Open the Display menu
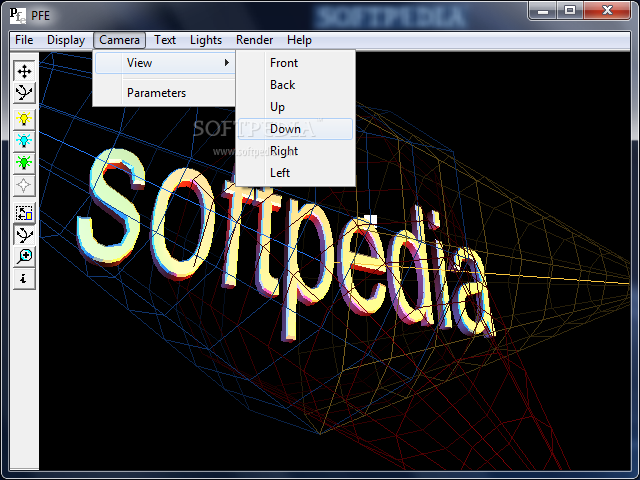The width and height of the screenshot is (640, 480). pyautogui.click(x=66, y=40)
